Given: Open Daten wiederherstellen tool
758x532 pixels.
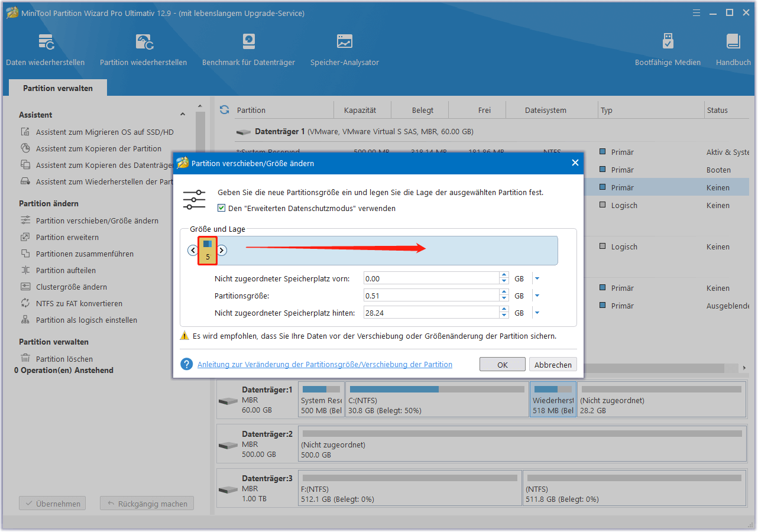Looking at the screenshot, I should pyautogui.click(x=45, y=50).
